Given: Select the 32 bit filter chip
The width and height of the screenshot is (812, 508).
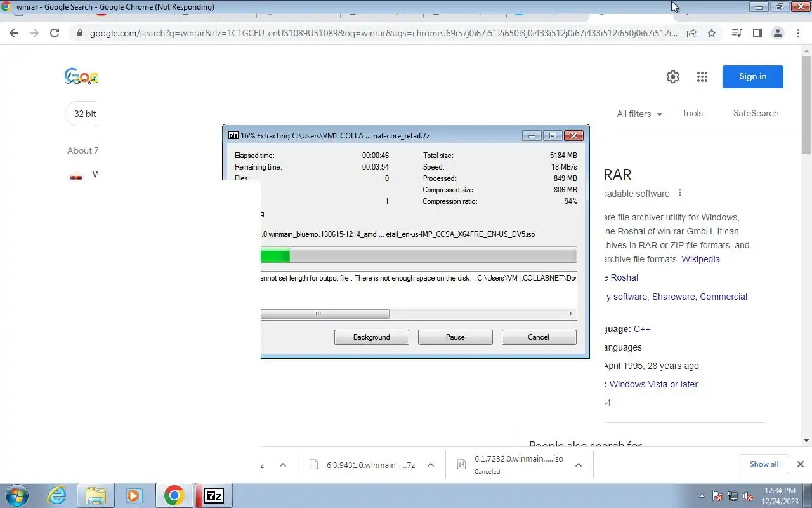Looking at the screenshot, I should tap(82, 114).
